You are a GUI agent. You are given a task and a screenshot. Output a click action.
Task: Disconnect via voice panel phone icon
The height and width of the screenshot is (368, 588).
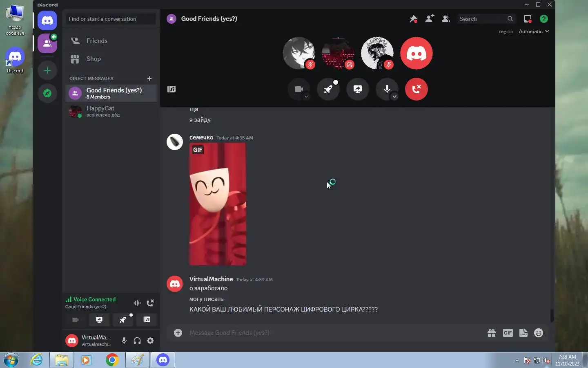coord(150,303)
